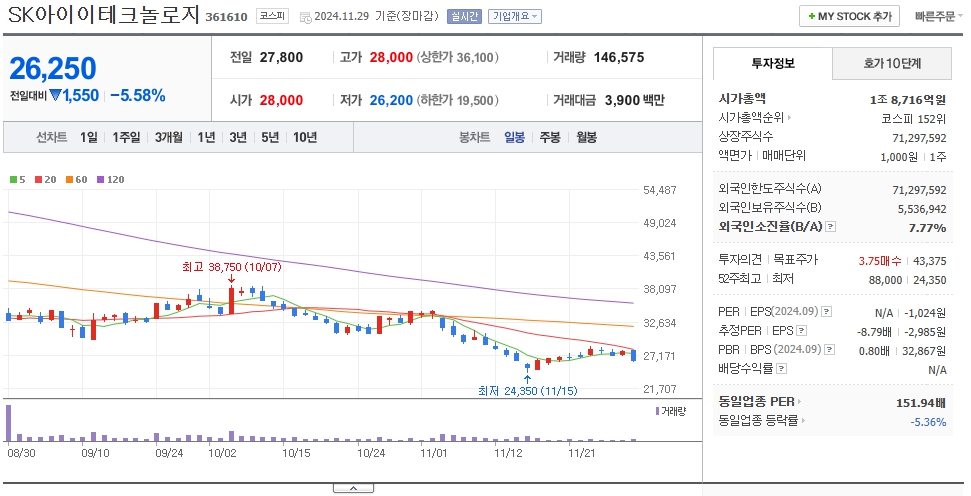Screen dimensions: 971x496
Task: Open help icon next to PER EPS(2024.09)
Action: pyautogui.click(x=827, y=311)
